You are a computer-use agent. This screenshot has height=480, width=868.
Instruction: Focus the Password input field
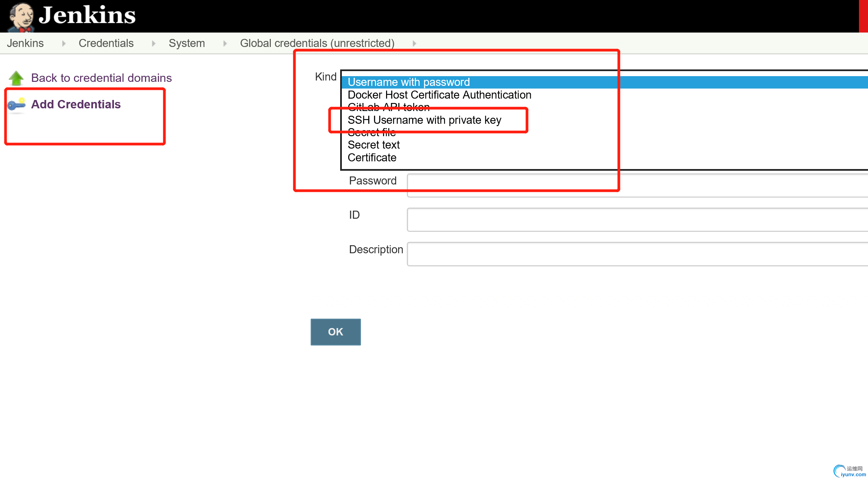pyautogui.click(x=637, y=185)
